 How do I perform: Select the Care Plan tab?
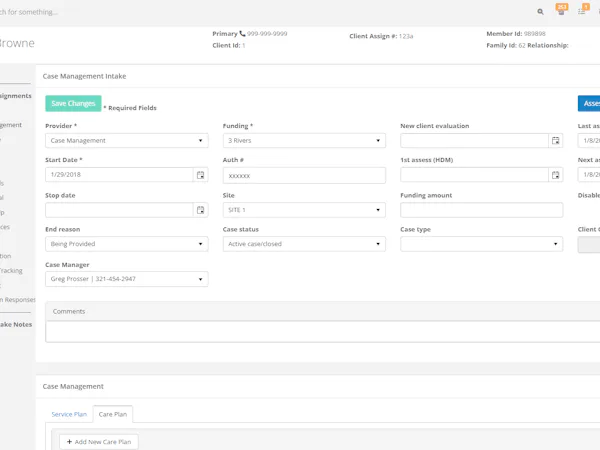(113, 414)
